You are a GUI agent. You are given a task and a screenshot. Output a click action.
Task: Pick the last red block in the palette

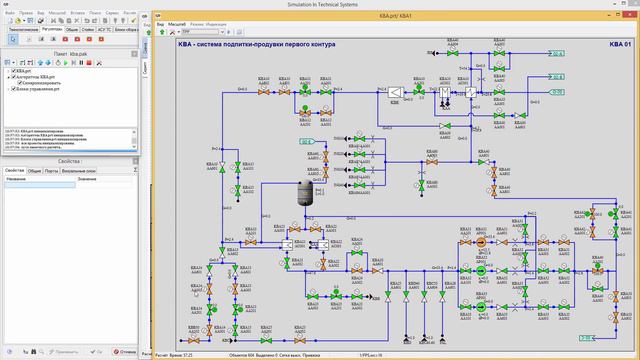pyautogui.click(x=101, y=39)
